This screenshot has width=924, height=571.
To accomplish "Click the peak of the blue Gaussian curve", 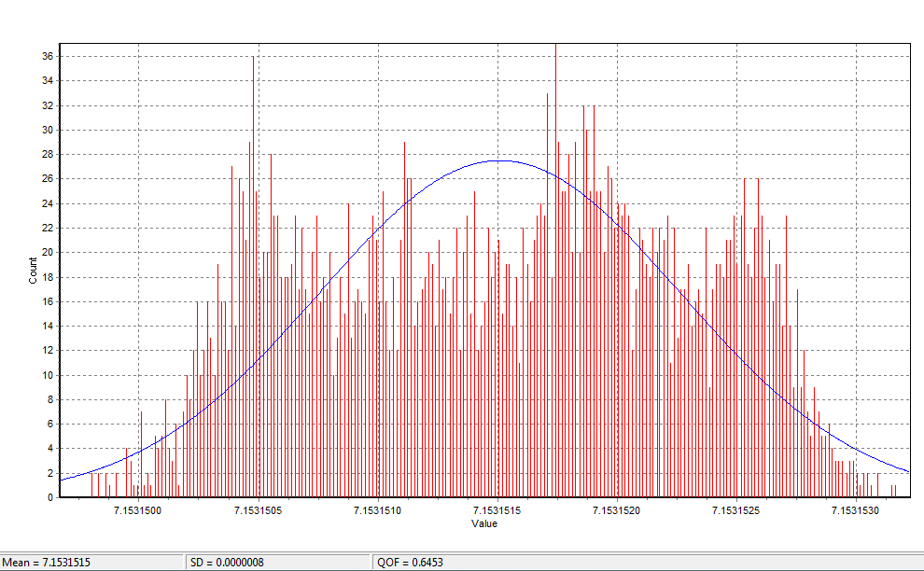I will point(499,160).
